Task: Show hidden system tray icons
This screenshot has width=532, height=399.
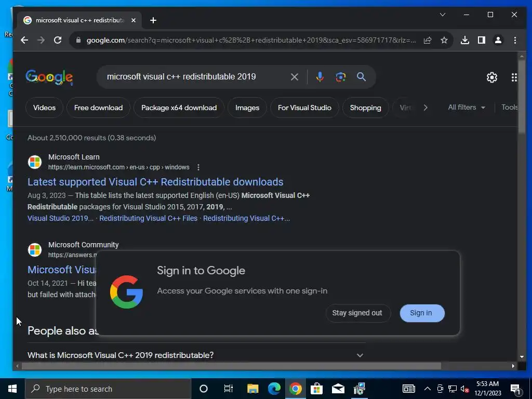Action: coord(428,389)
